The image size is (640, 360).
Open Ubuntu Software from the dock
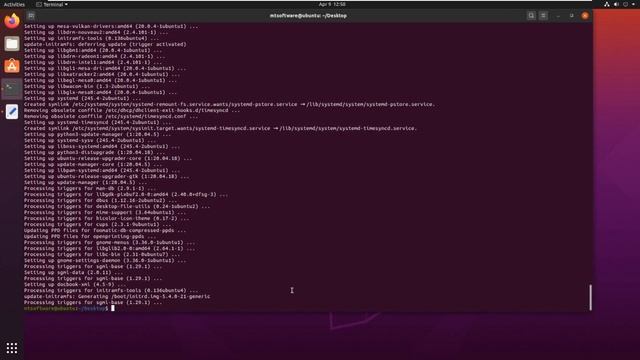pos(12,66)
